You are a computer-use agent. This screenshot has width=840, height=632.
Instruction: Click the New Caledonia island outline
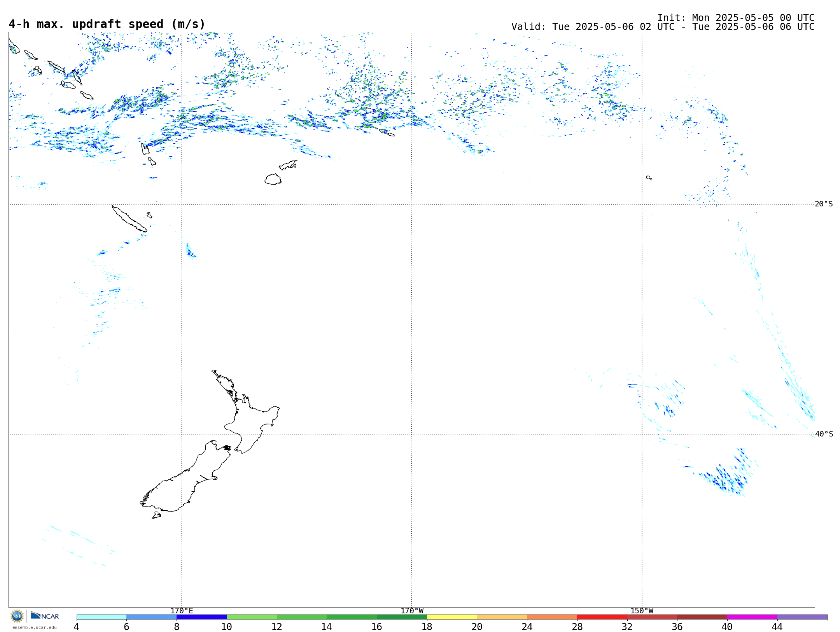coord(129,219)
